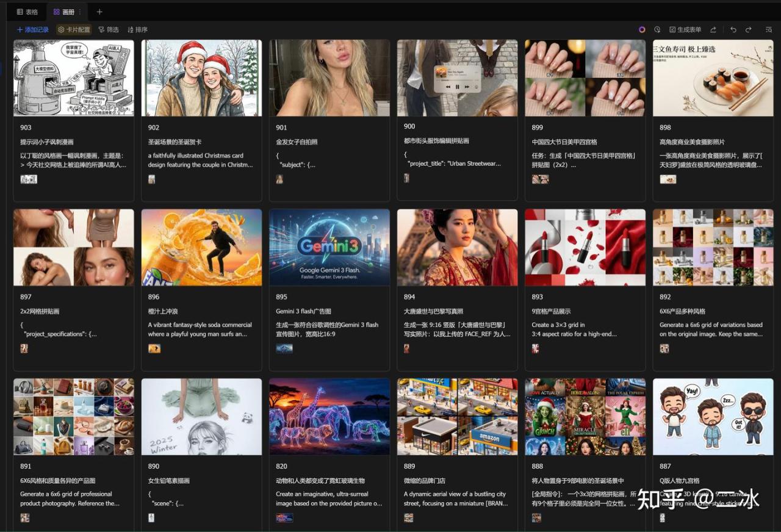The image size is (781, 532).
Task: Click the 添加记录 button
Action: pyautogui.click(x=33, y=30)
